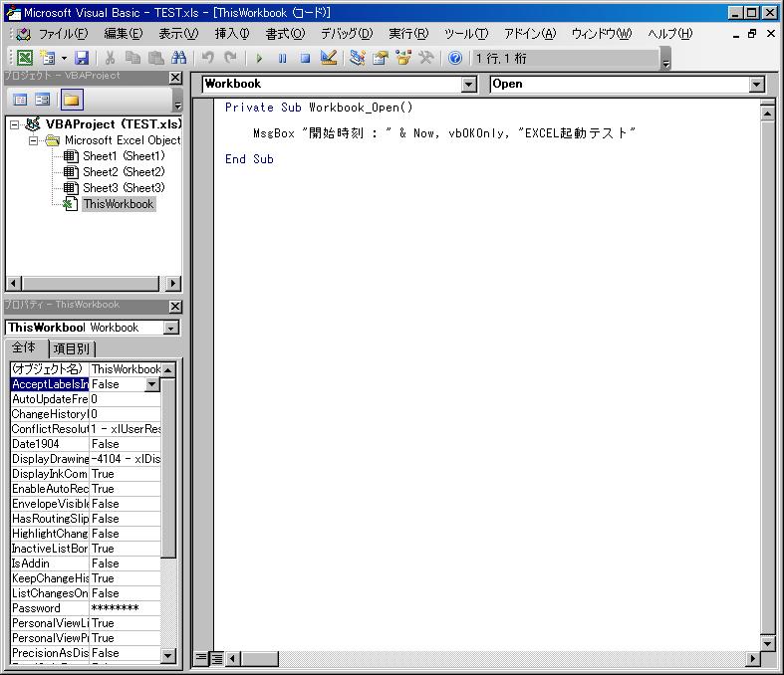The image size is (784, 675).
Task: Toggle Full Module View at code pane bottom
Action: pyautogui.click(x=216, y=658)
